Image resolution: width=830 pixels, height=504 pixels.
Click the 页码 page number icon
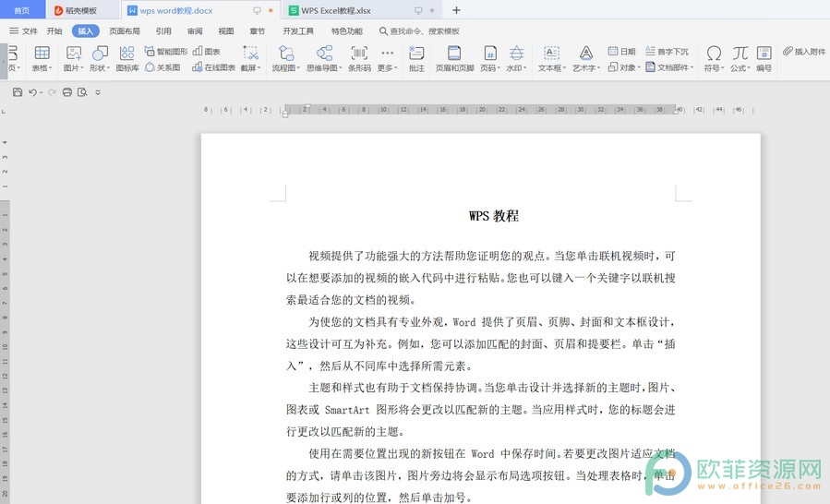[x=489, y=53]
